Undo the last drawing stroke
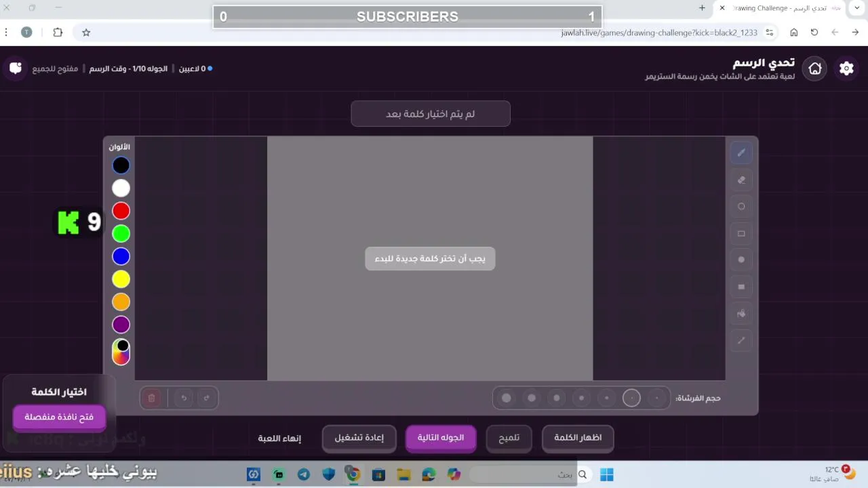Screen dimensions: 868x488 pos(184,398)
